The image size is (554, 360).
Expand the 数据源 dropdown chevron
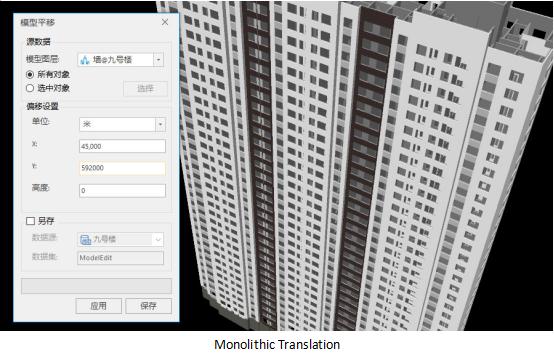tap(158, 240)
